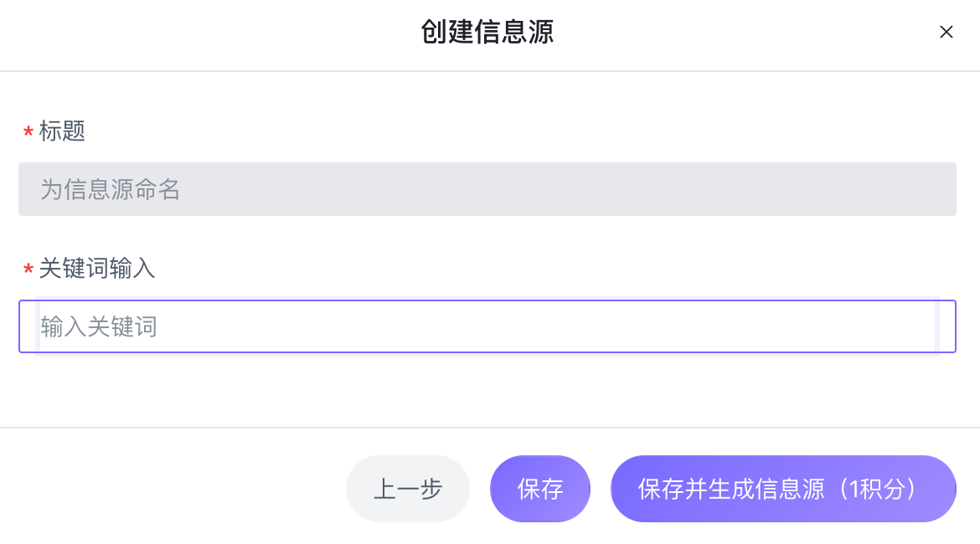Click the 创建信息源 dialog heading

[487, 33]
